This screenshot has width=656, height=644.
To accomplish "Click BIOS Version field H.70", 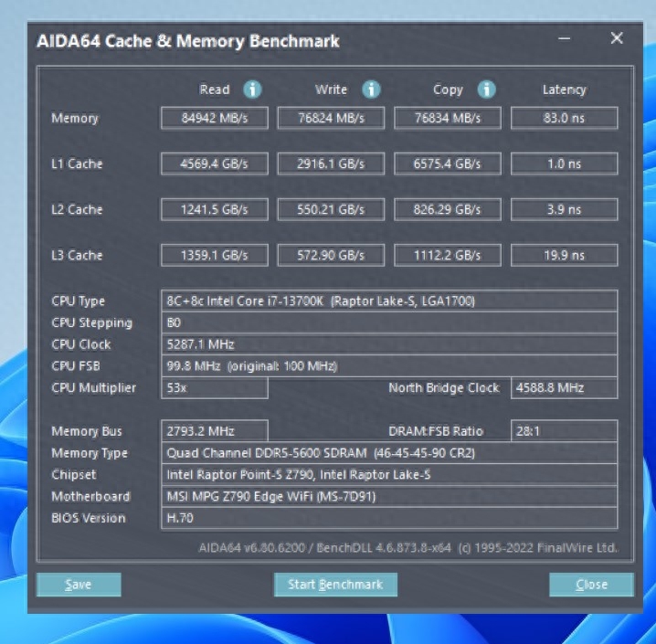I will (389, 518).
